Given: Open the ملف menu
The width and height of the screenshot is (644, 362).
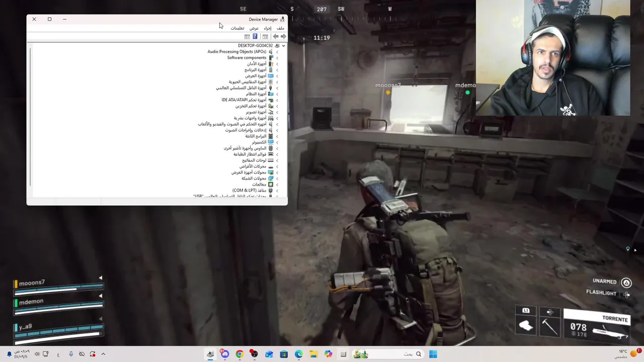Looking at the screenshot, I should [280, 28].
